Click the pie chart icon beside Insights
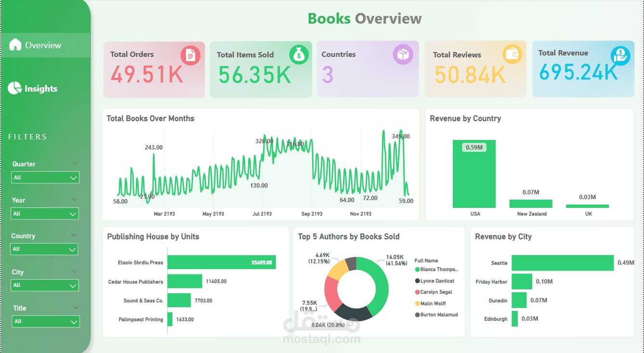The height and width of the screenshot is (353, 644). coord(14,88)
